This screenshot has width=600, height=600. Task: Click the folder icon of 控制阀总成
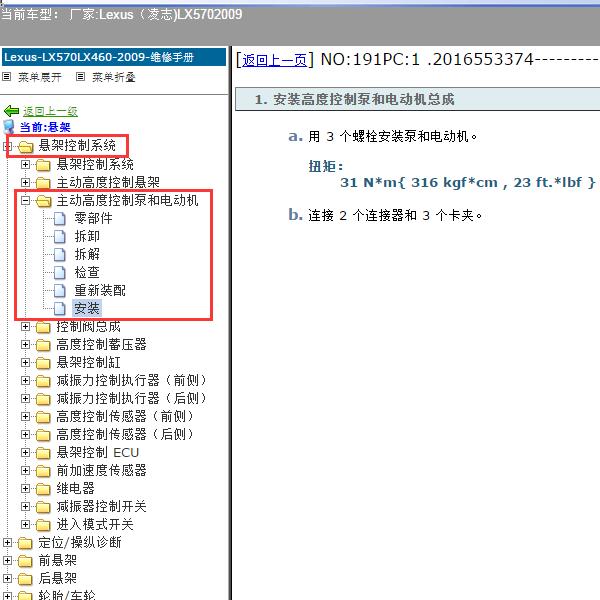[x=43, y=327]
